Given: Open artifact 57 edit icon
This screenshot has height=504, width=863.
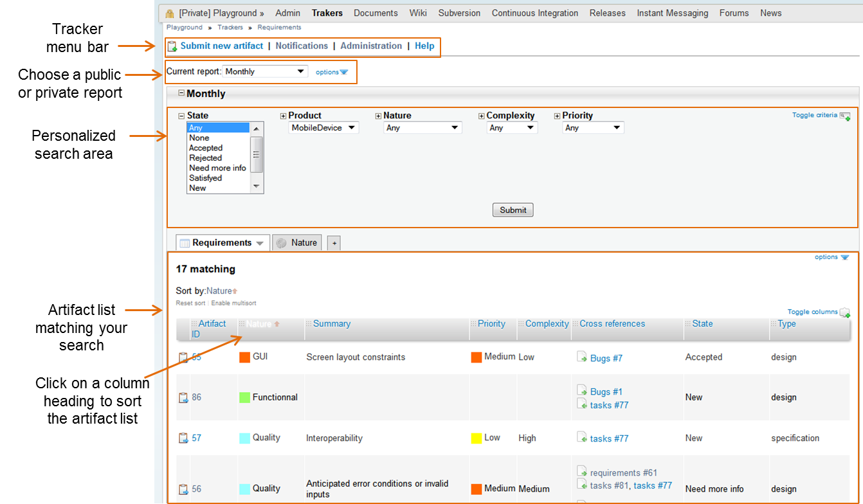Looking at the screenshot, I should [x=183, y=438].
